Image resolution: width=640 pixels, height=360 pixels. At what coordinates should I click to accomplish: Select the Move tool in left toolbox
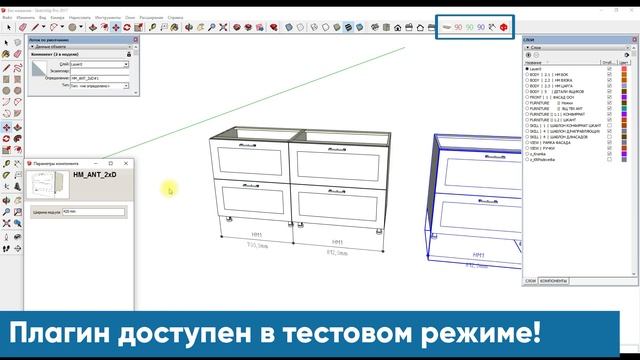[x=6, y=127]
